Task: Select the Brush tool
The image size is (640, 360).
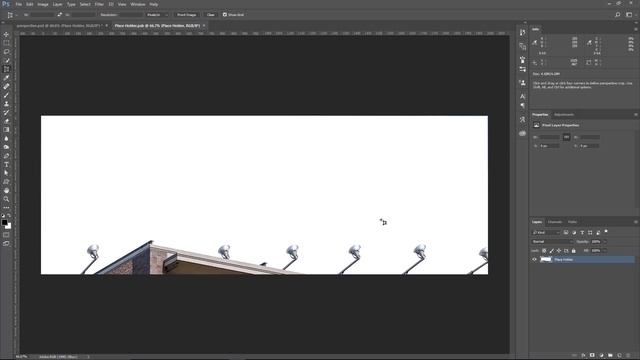Action: (x=6, y=95)
